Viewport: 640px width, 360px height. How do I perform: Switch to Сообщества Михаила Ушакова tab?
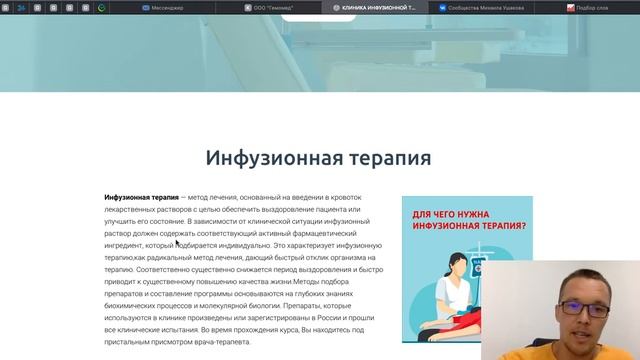pyautogui.click(x=482, y=8)
